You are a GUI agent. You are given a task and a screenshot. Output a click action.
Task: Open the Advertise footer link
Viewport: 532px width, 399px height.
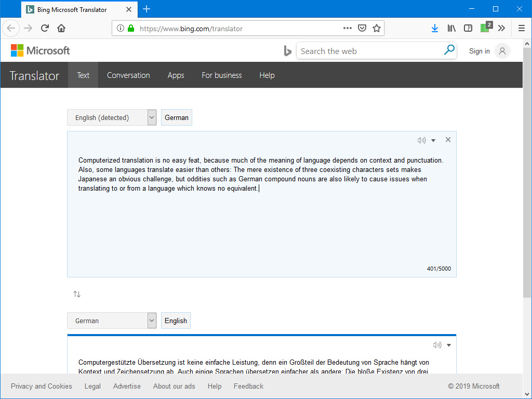click(x=127, y=386)
